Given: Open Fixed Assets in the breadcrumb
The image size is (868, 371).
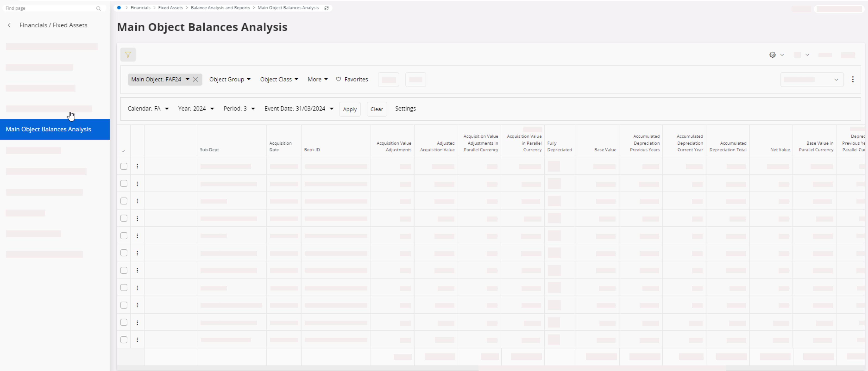Looking at the screenshot, I should [170, 8].
